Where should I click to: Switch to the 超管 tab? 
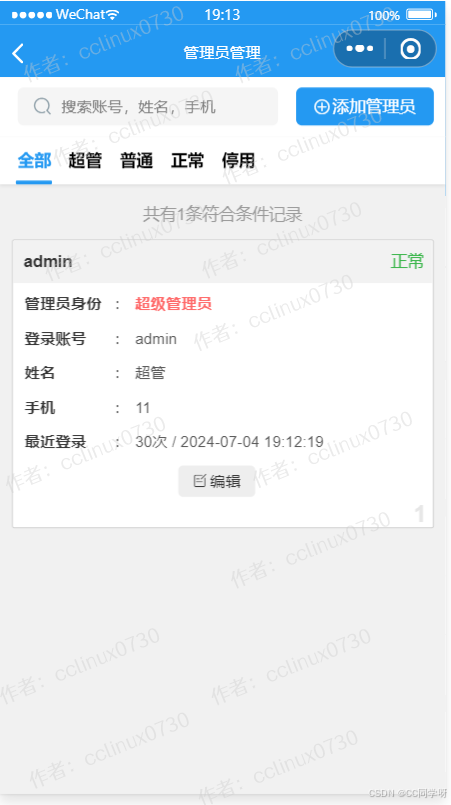coord(85,161)
